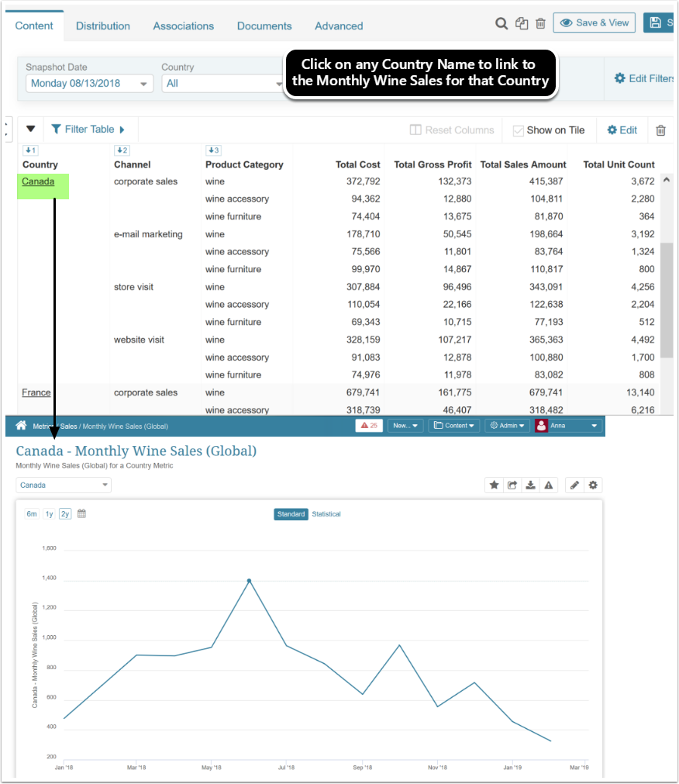Open the calendar date range picker
This screenshot has width=679, height=784.
[81, 513]
